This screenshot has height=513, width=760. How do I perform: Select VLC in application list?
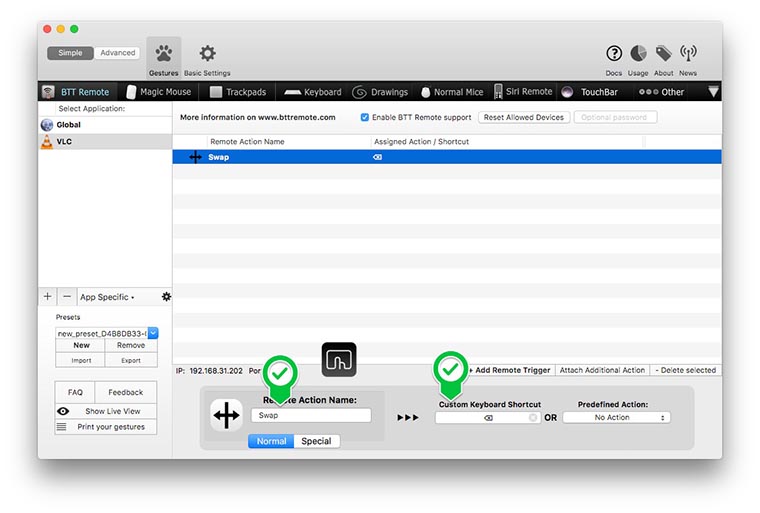105,142
